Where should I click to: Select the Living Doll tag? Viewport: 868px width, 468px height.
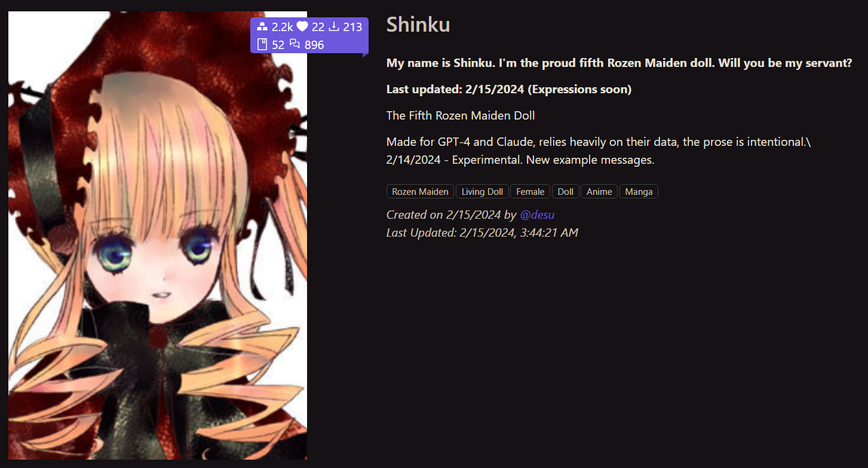tap(482, 192)
